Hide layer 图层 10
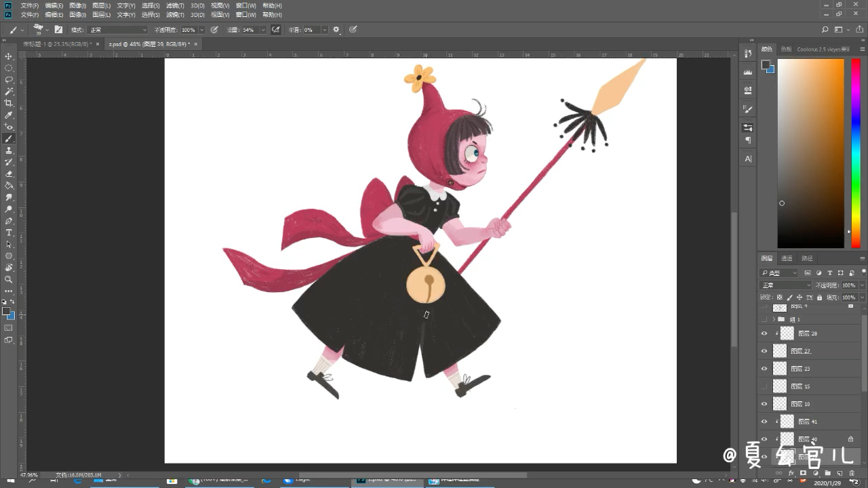Image resolution: width=868 pixels, height=488 pixels. 764,404
